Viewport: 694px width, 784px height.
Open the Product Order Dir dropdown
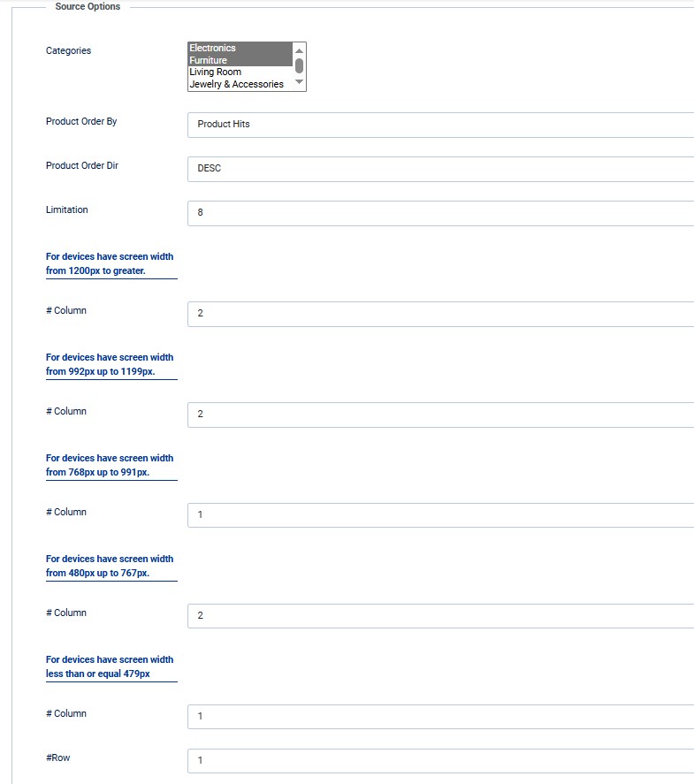(x=440, y=169)
